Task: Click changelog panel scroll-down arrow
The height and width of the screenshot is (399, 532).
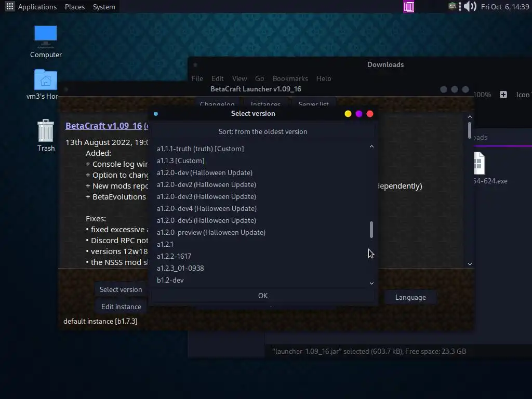Action: (x=470, y=264)
